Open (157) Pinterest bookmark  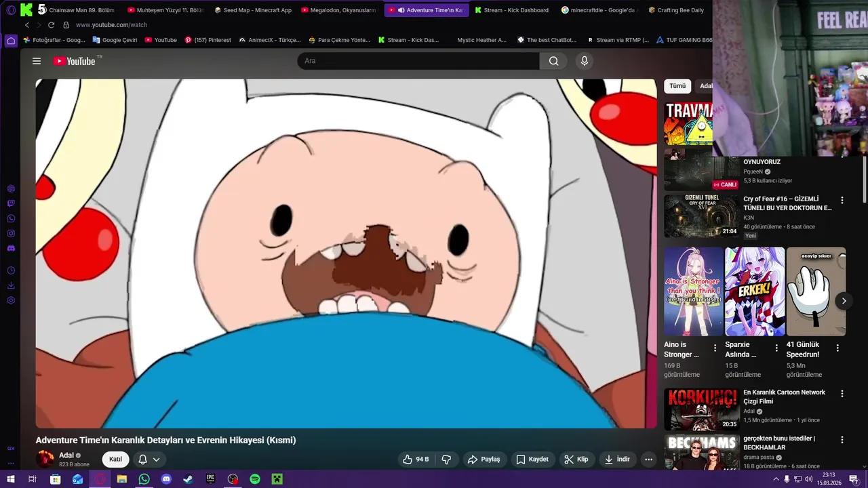click(208, 40)
